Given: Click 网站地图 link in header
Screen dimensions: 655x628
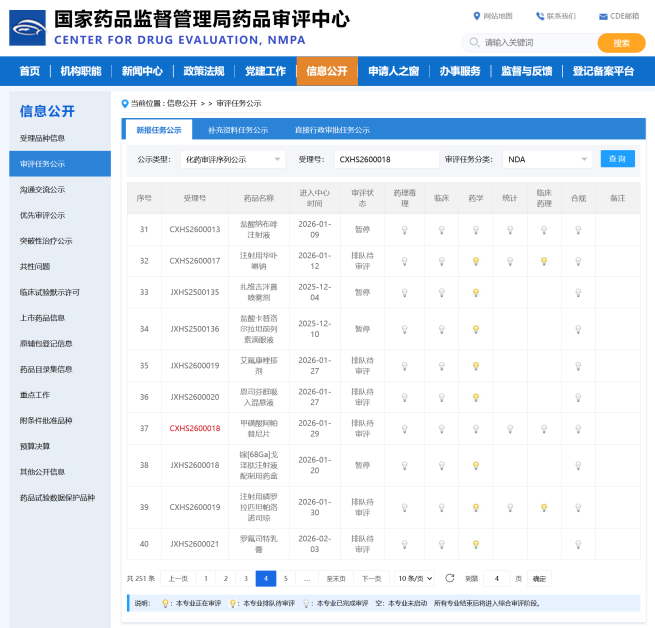Looking at the screenshot, I should (498, 16).
